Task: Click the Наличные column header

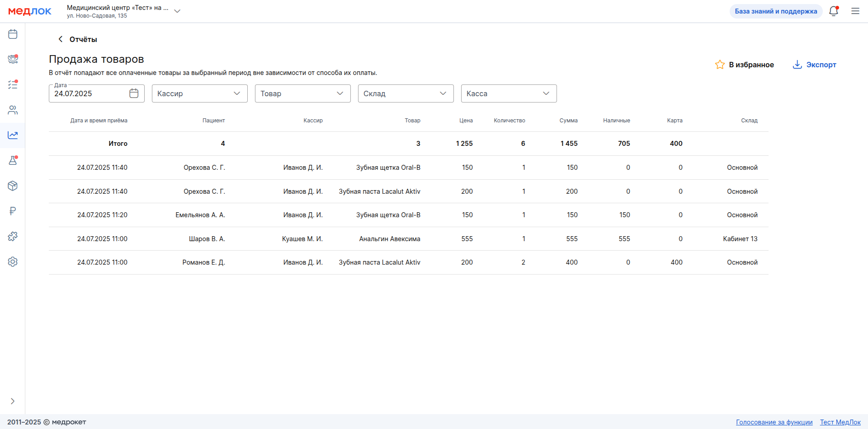Action: pyautogui.click(x=617, y=121)
